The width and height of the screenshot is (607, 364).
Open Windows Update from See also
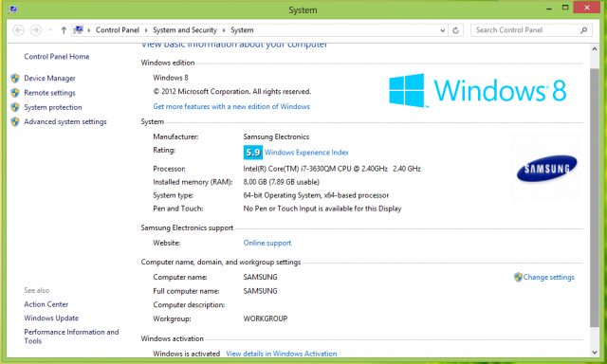[51, 318]
